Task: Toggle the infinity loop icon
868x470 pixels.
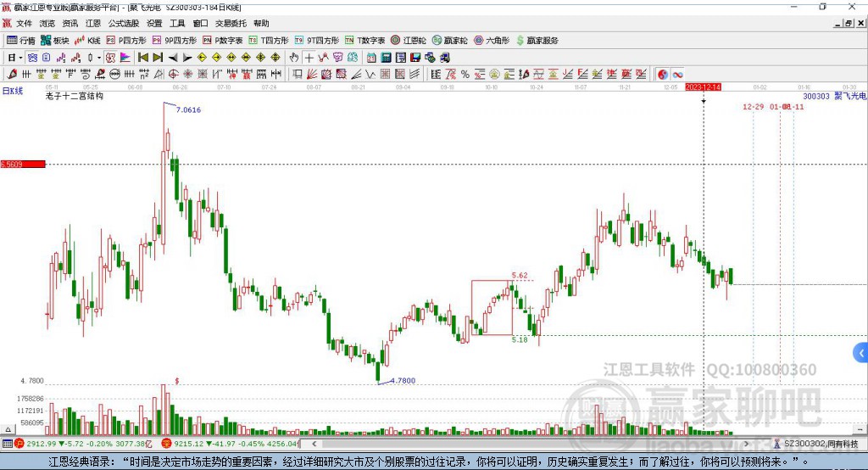Action: click(677, 75)
